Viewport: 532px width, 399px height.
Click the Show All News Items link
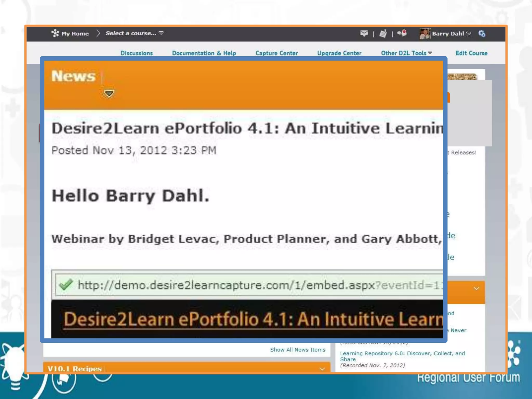click(x=297, y=350)
